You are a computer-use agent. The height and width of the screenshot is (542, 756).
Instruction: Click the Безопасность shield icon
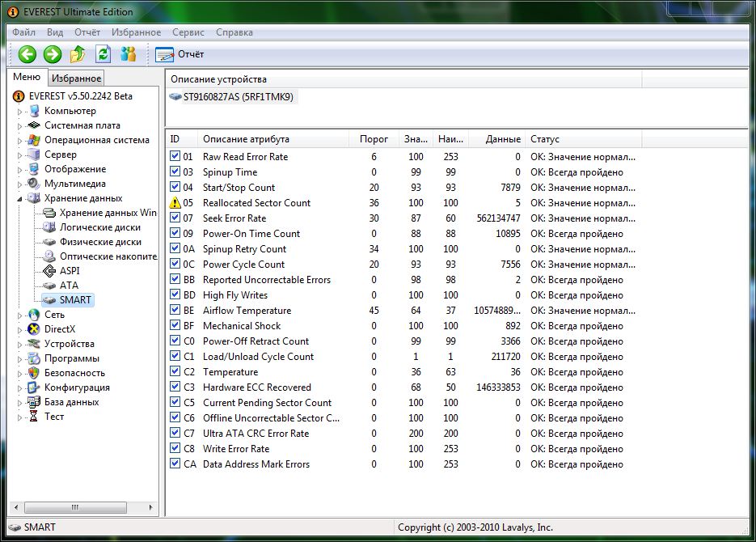(x=34, y=373)
